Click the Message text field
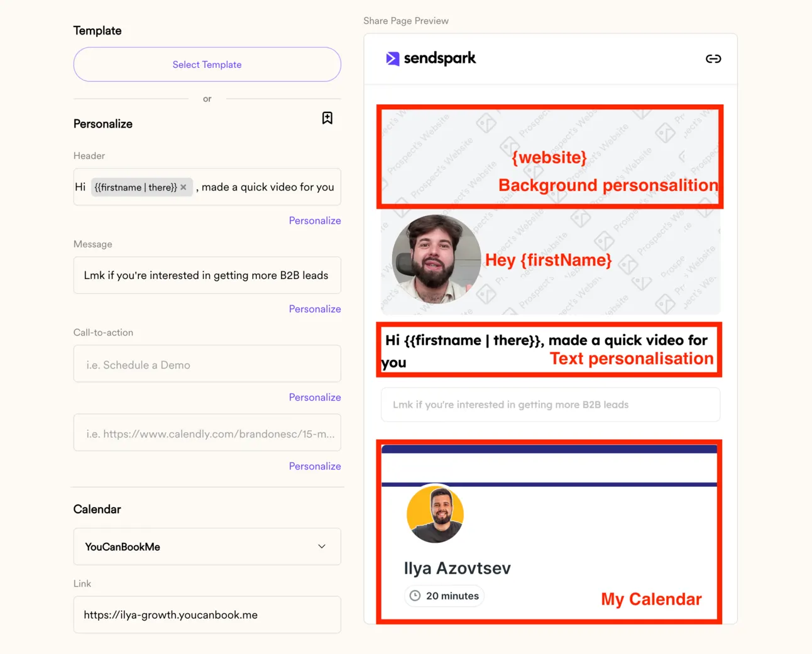This screenshot has width=812, height=654. tap(207, 275)
